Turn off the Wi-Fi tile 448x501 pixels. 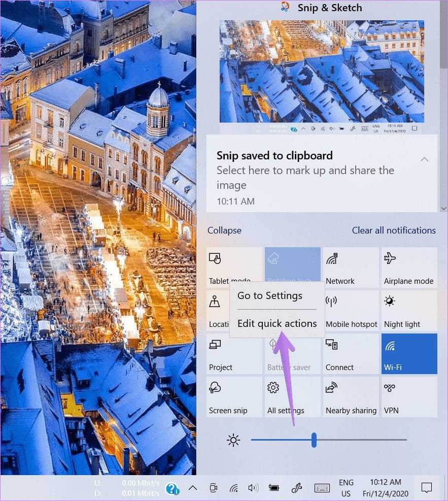(x=409, y=353)
